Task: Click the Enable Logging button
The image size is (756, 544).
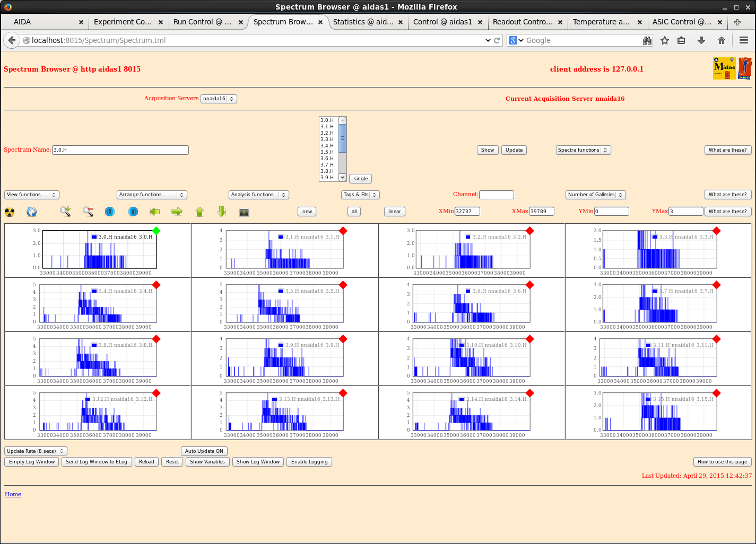Action: [x=309, y=462]
